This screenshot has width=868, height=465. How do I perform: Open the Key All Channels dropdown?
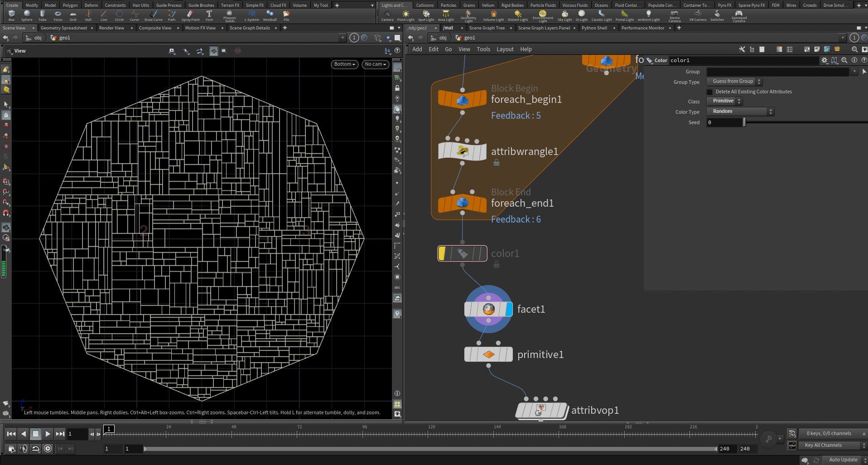coord(833,446)
